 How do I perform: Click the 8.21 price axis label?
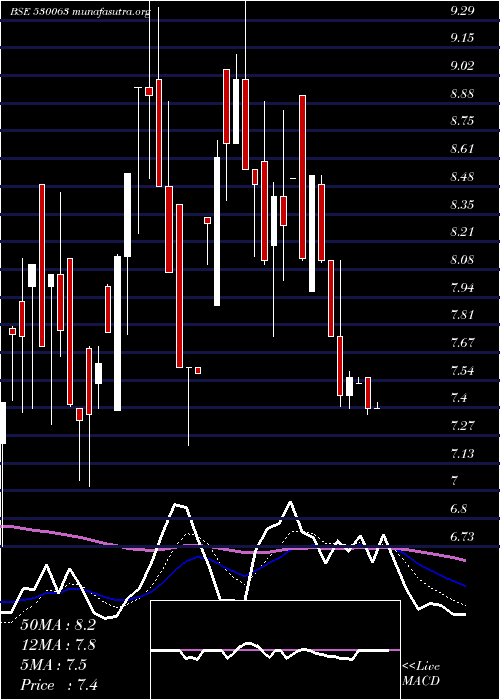[462, 233]
